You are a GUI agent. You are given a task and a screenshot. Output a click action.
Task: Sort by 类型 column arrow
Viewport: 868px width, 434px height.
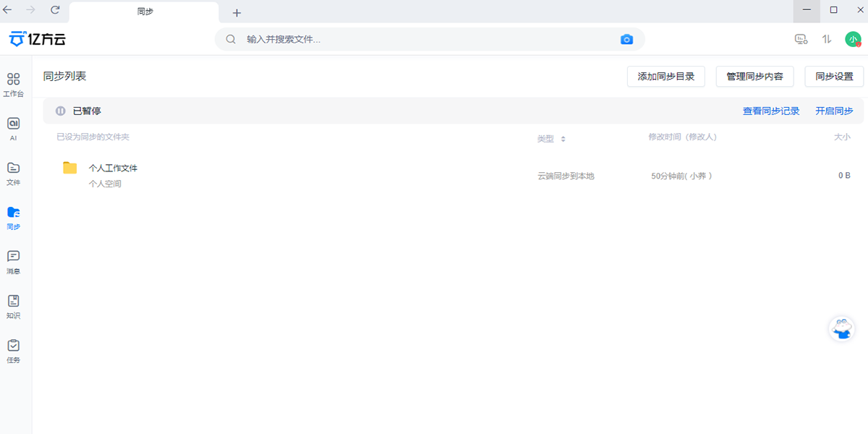point(563,139)
